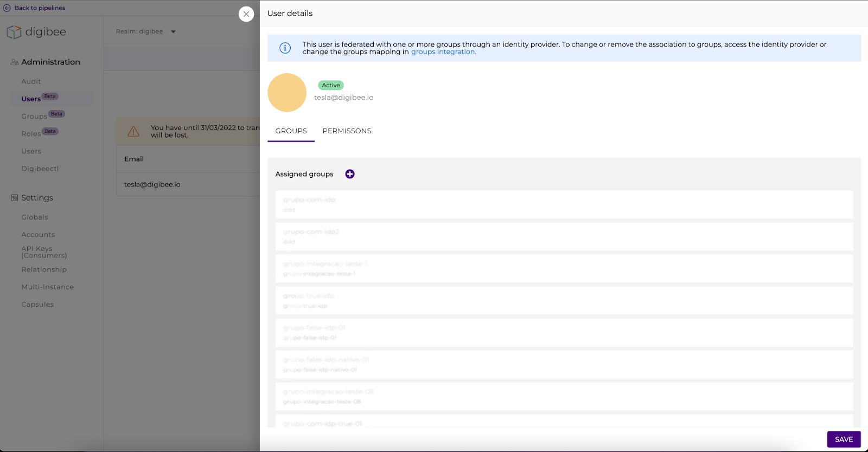Switch to the PERMISSONS tab

347,131
